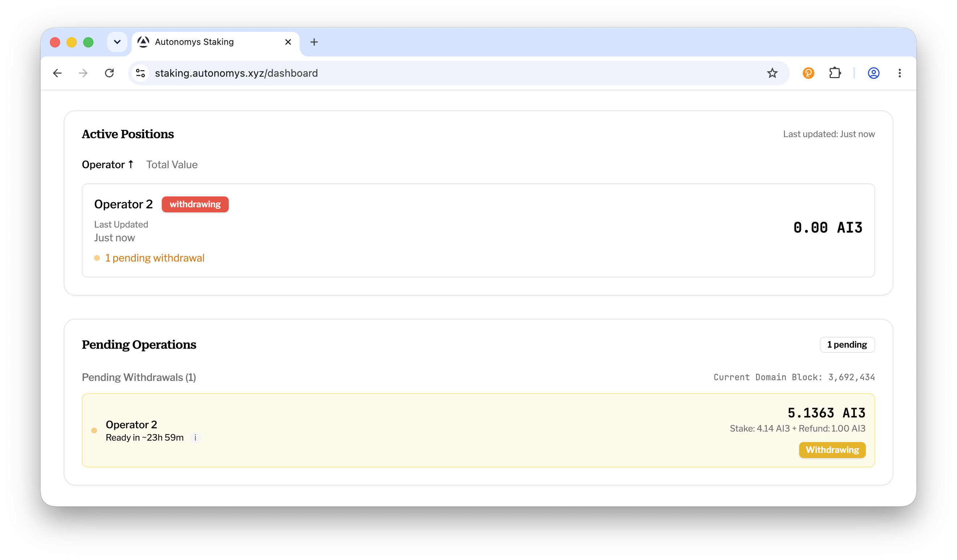This screenshot has height=560, width=957.
Task: Click the browser forward arrow
Action: point(83,73)
